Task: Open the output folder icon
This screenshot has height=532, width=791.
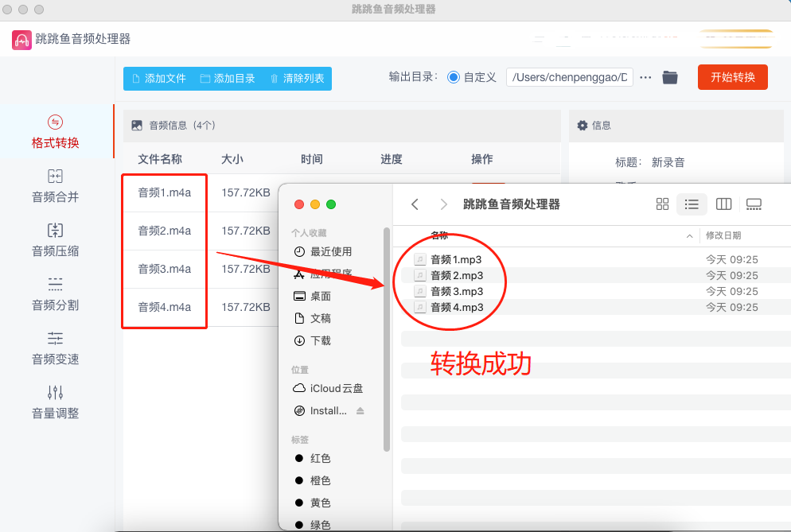Action: coord(670,77)
